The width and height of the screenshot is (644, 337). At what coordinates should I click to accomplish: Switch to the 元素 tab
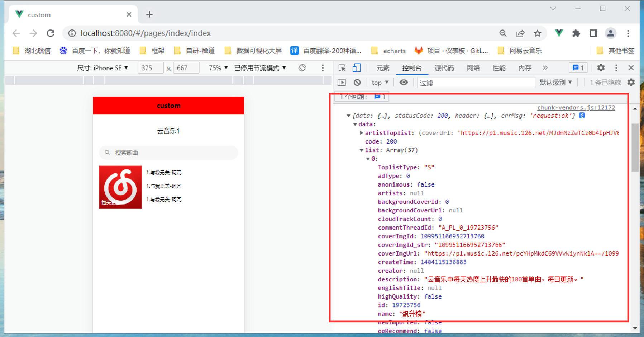pyautogui.click(x=383, y=68)
